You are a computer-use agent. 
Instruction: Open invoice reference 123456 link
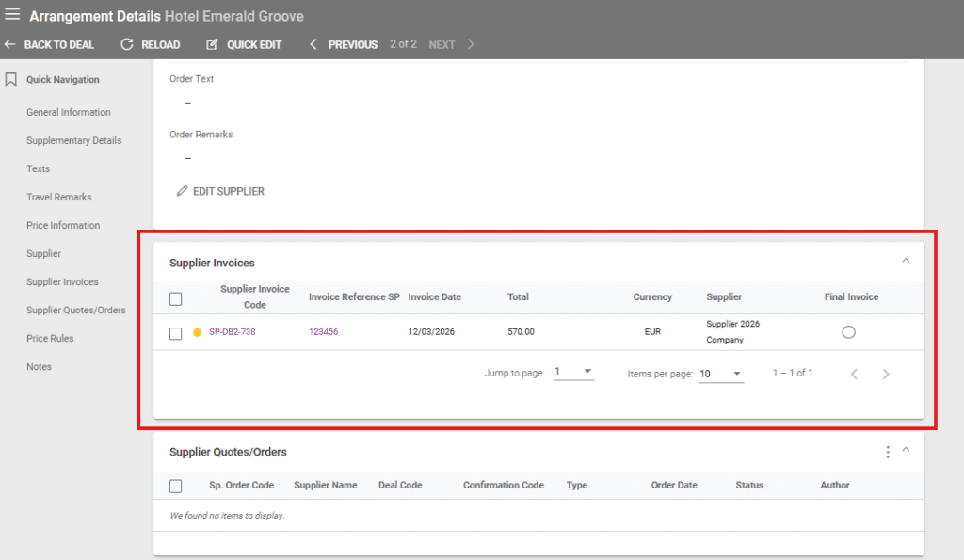pyautogui.click(x=323, y=332)
